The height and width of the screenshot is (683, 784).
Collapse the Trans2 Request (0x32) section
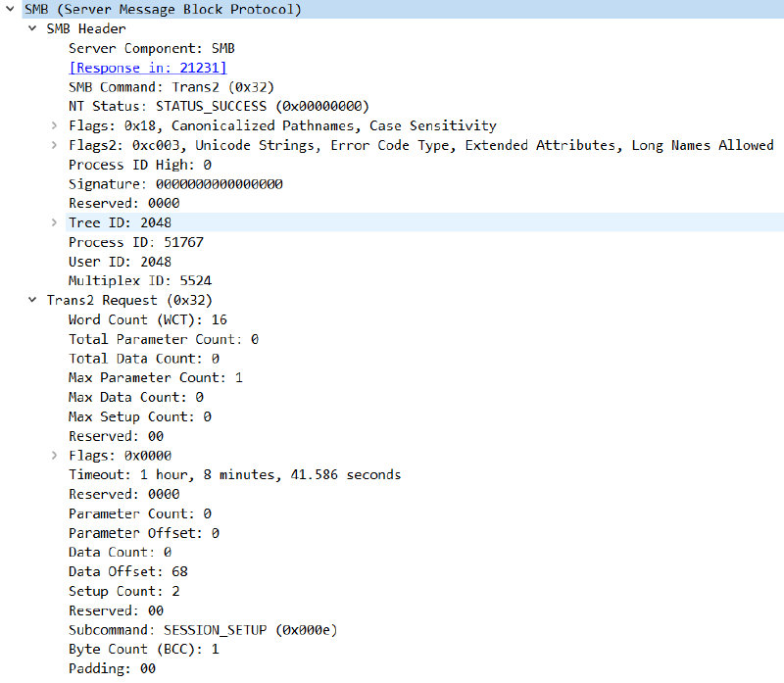click(32, 301)
